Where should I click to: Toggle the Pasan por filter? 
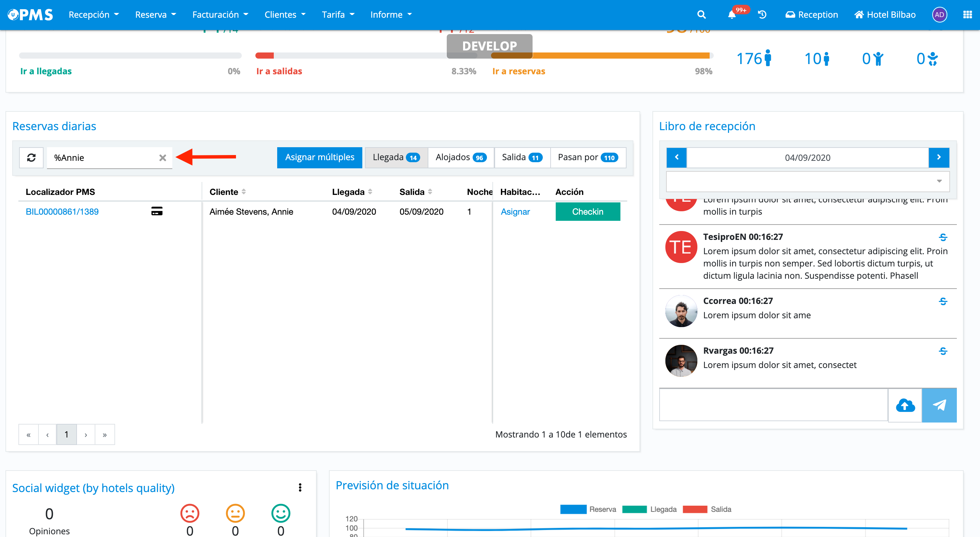coord(587,157)
